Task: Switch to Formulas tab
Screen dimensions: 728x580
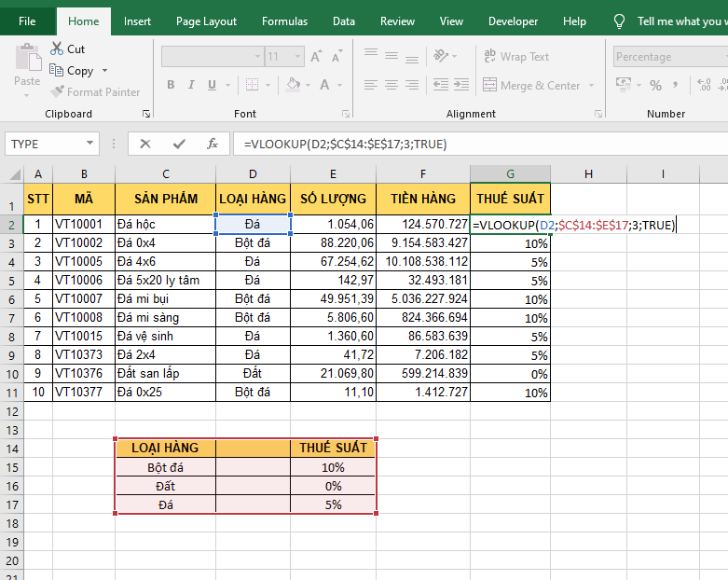Action: tap(284, 21)
